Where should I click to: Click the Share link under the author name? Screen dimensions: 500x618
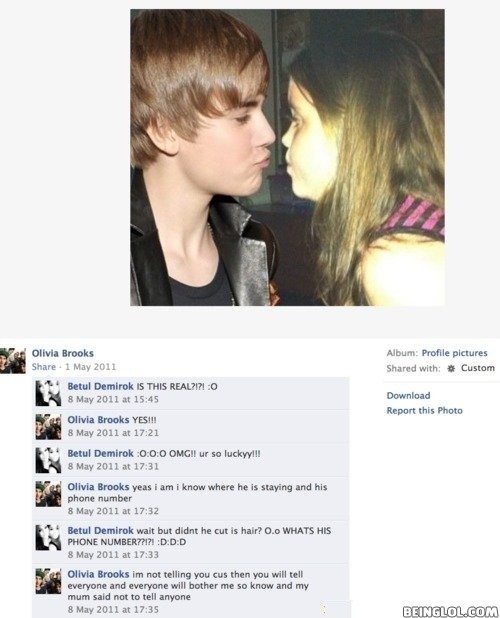(44, 367)
